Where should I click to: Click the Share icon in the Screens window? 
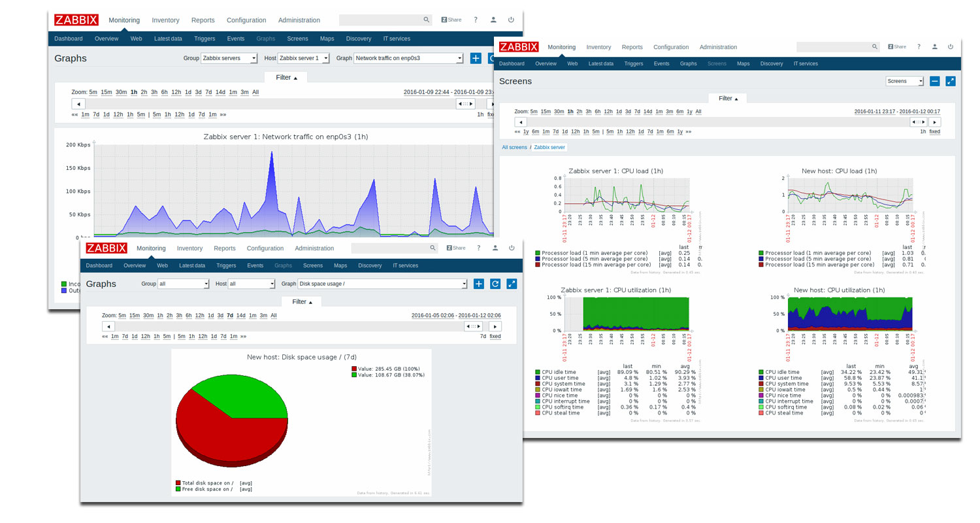tap(896, 47)
